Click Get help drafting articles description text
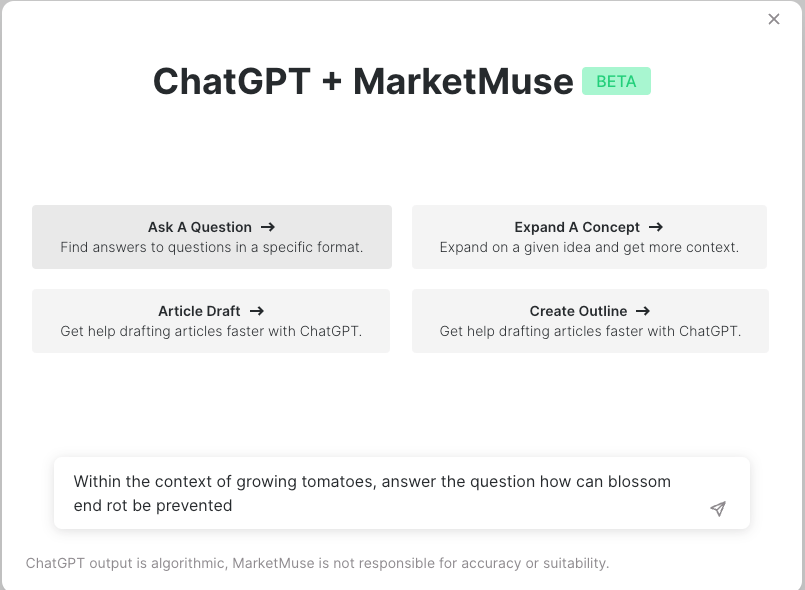 pyautogui.click(x=211, y=331)
